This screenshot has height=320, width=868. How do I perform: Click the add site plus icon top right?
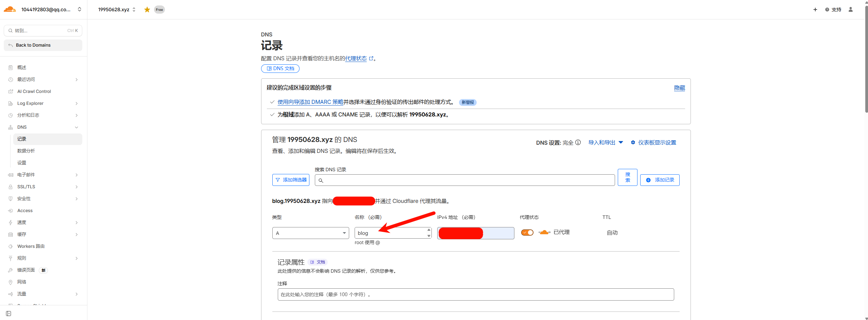pyautogui.click(x=815, y=9)
